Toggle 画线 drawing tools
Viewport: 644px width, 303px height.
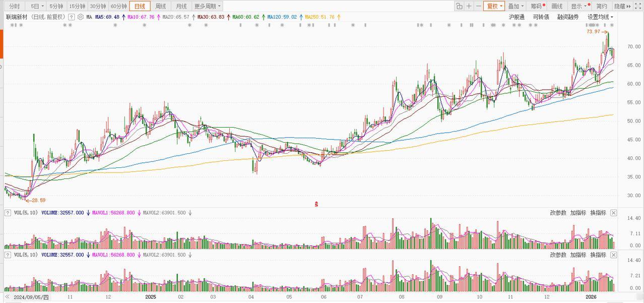pyautogui.click(x=557, y=6)
